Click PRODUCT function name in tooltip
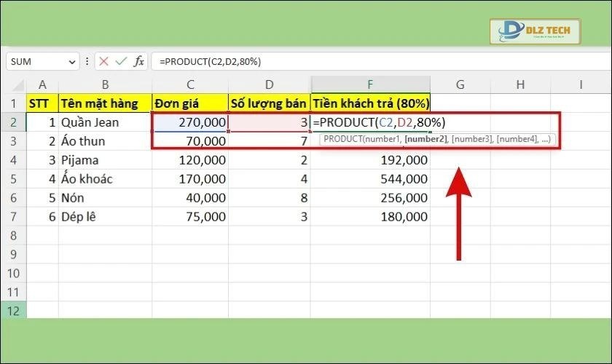The height and width of the screenshot is (364, 612). (342, 139)
